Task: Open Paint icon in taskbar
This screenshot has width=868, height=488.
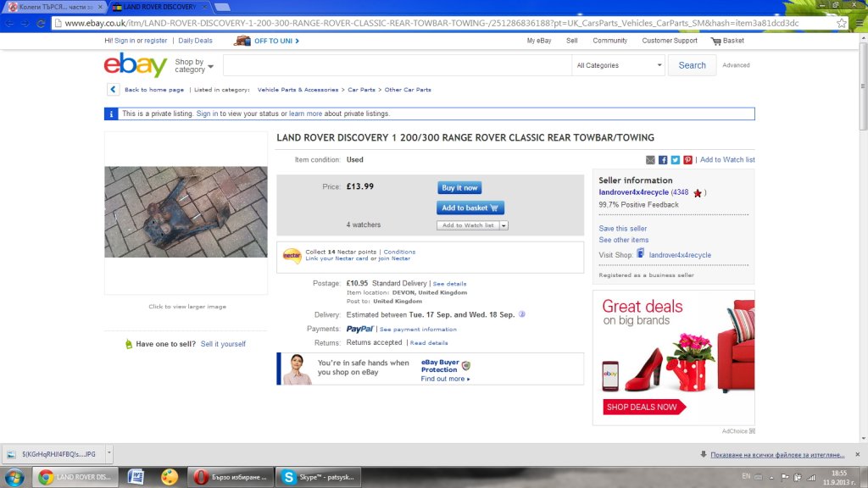Action: point(170,477)
